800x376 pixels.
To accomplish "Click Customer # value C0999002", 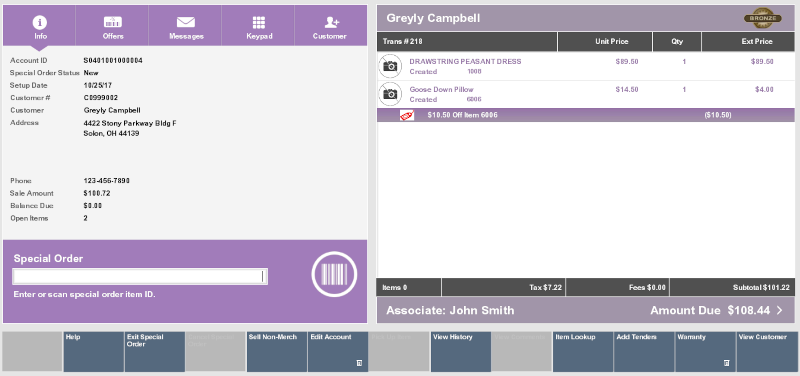I will pyautogui.click(x=101, y=98).
